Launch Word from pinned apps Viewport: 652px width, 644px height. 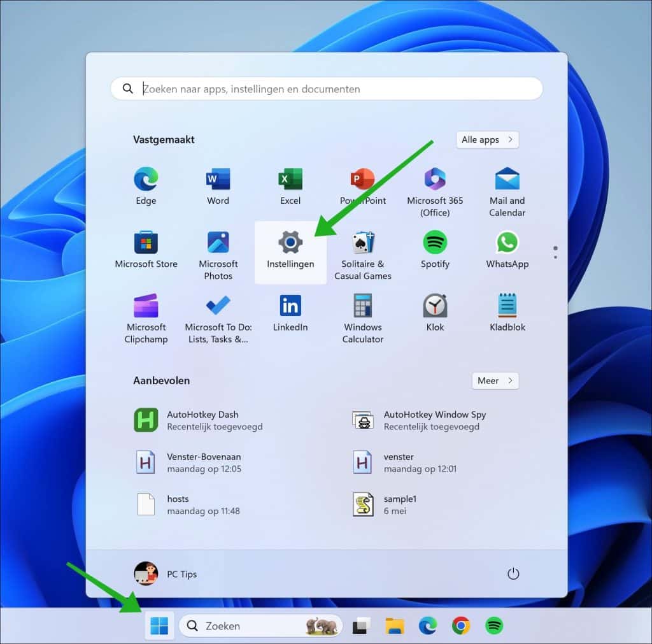[218, 187]
